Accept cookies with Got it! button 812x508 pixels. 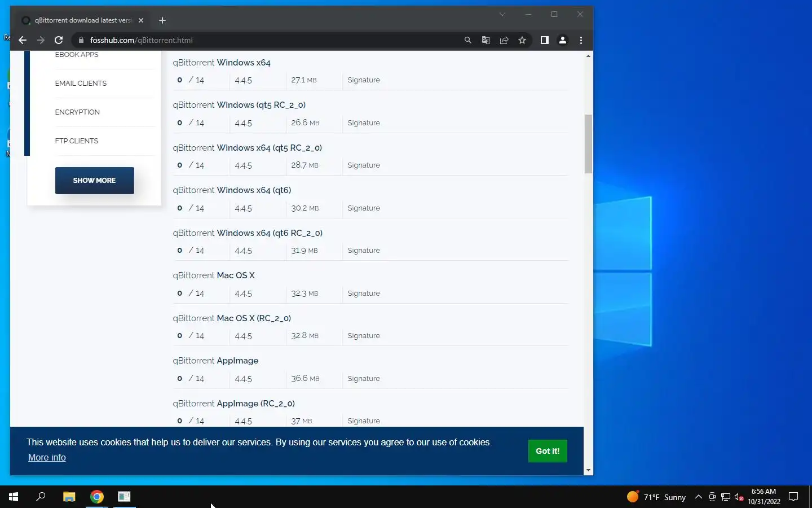(548, 451)
